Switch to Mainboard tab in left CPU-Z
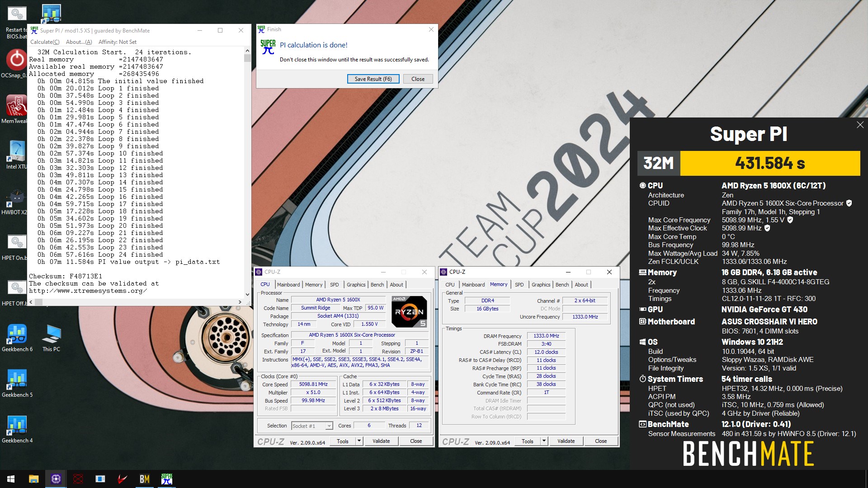This screenshot has width=868, height=488. pos(288,285)
